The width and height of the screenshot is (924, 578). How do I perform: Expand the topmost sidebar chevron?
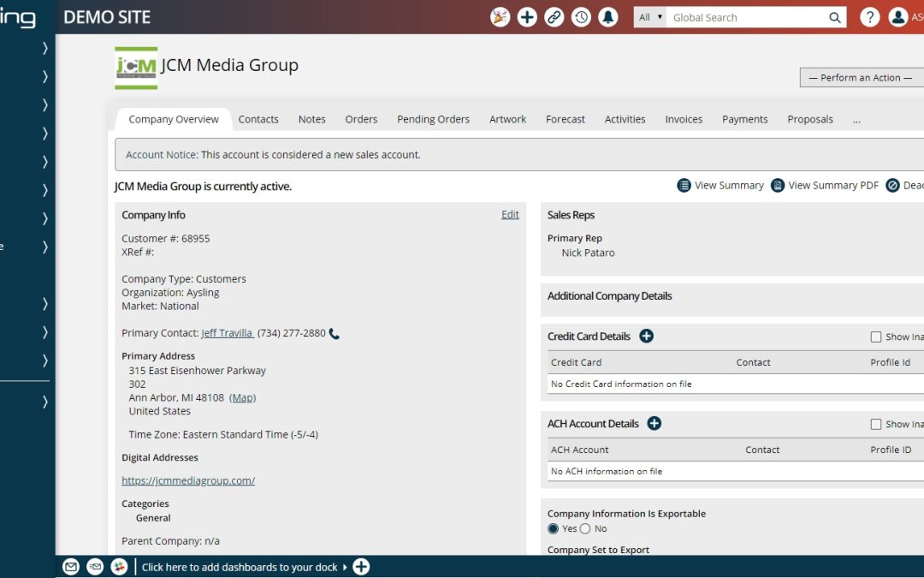click(x=44, y=48)
